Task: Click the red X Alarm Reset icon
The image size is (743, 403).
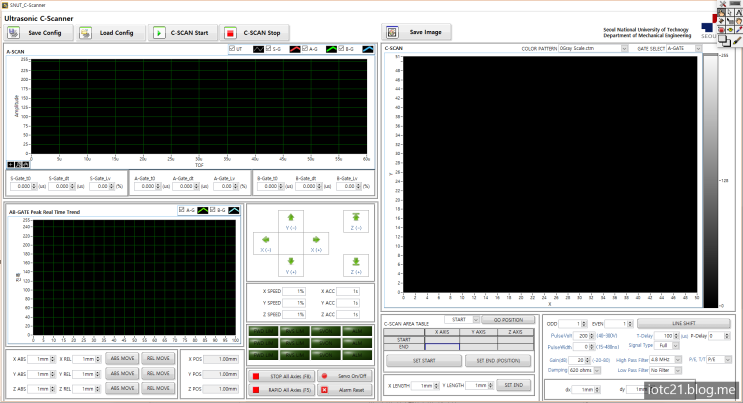Action: click(325, 390)
